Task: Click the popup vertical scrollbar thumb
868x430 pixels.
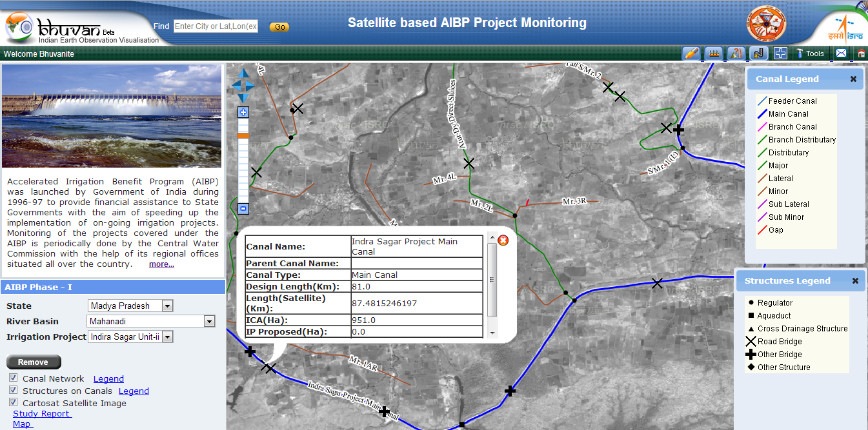Action: tap(492, 280)
